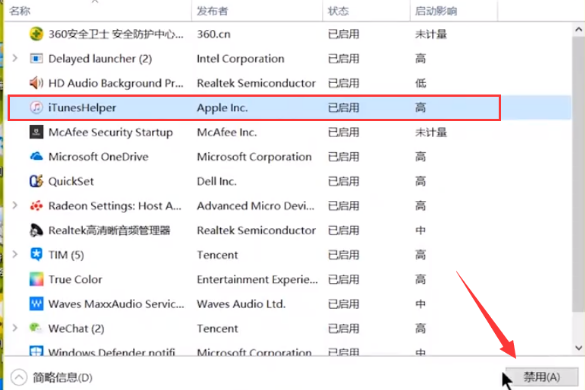The width and height of the screenshot is (585, 390).
Task: Select the Microsoft OneDrive entry
Action: tap(98, 157)
